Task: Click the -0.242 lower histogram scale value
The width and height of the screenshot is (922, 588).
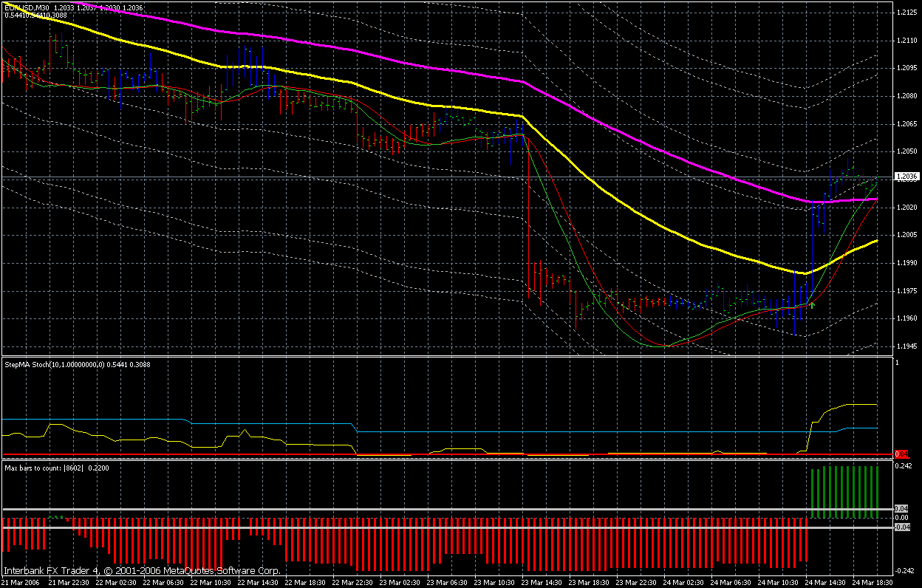Action: [x=904, y=570]
